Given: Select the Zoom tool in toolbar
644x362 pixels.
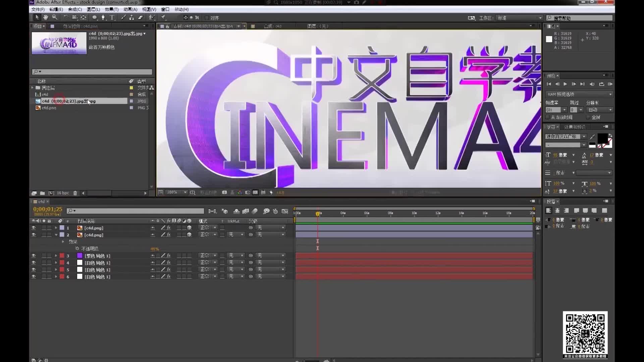Looking at the screenshot, I should coord(54,17).
